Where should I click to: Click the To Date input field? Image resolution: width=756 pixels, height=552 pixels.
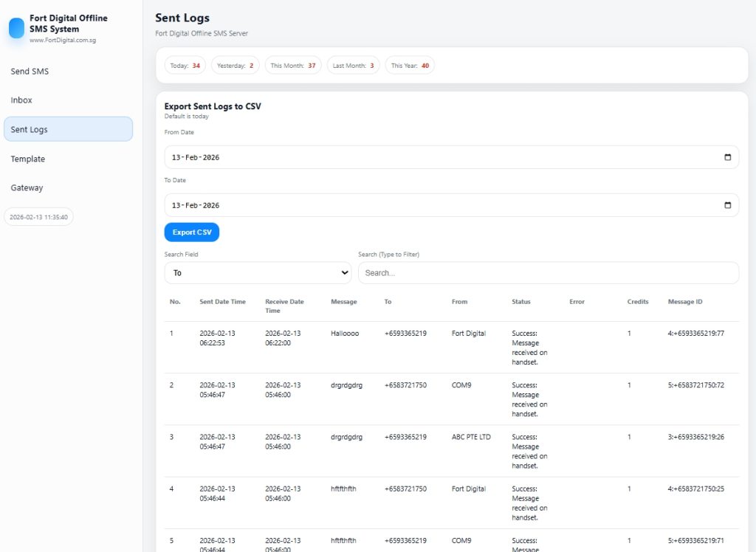click(x=443, y=205)
